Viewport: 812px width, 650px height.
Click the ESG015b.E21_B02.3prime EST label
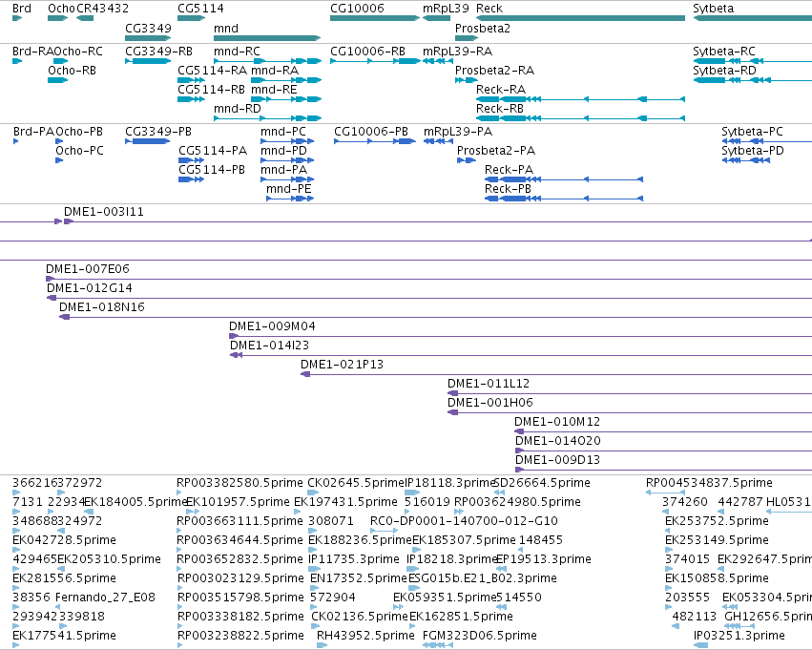(x=483, y=578)
